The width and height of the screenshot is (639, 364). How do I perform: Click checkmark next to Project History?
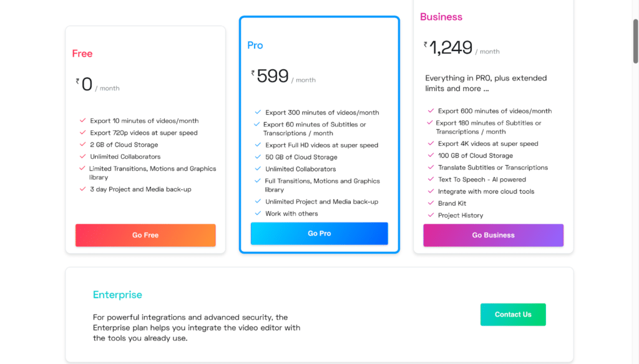pos(430,214)
